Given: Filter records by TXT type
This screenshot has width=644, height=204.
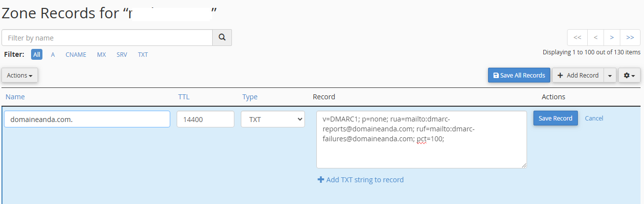Looking at the screenshot, I should (x=143, y=54).
